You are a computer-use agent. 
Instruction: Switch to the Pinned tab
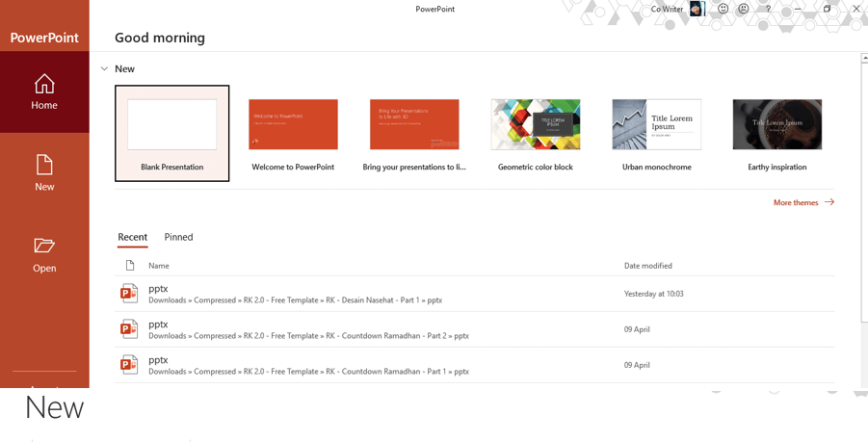tap(178, 237)
